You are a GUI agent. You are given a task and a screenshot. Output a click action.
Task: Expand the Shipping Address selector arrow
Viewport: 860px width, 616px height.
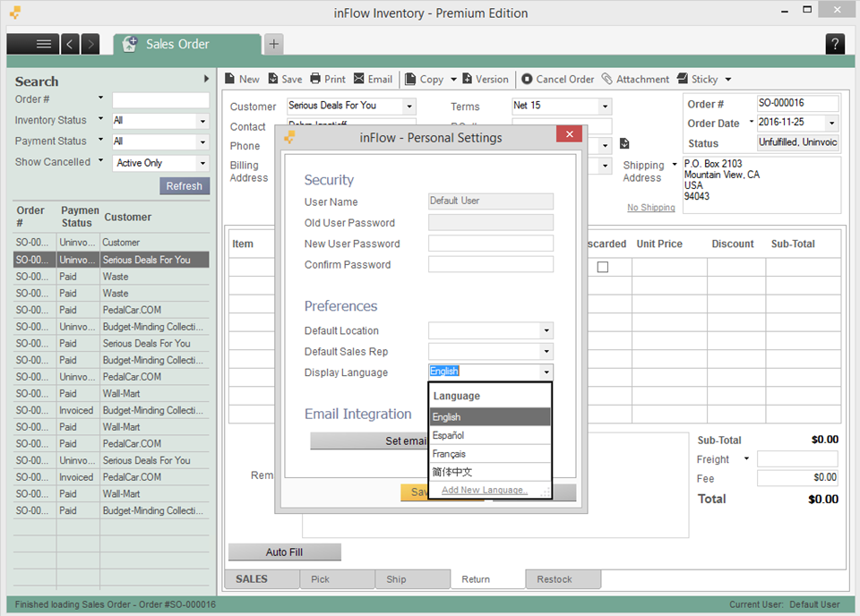675,165
